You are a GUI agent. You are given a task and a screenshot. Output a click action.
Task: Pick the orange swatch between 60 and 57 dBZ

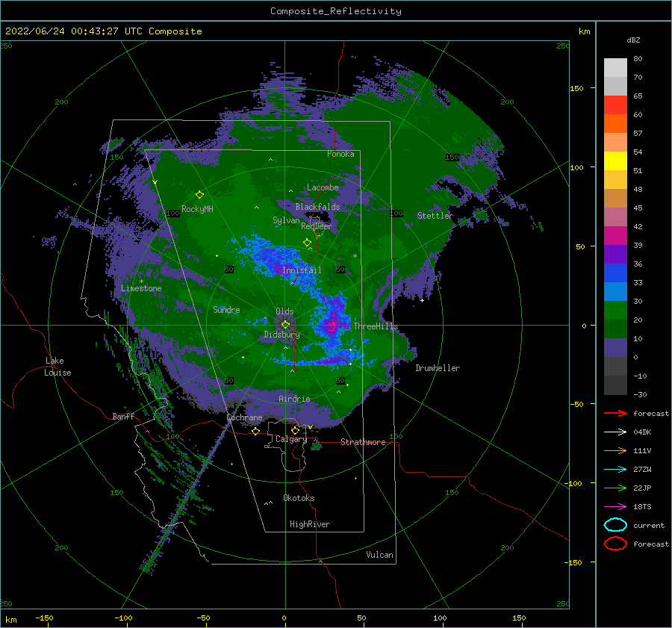tap(615, 124)
